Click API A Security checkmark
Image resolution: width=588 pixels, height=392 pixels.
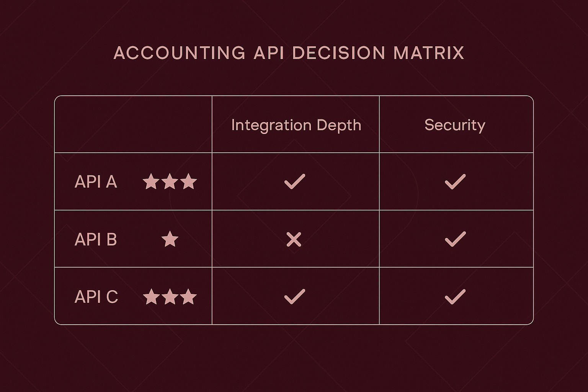click(x=455, y=181)
